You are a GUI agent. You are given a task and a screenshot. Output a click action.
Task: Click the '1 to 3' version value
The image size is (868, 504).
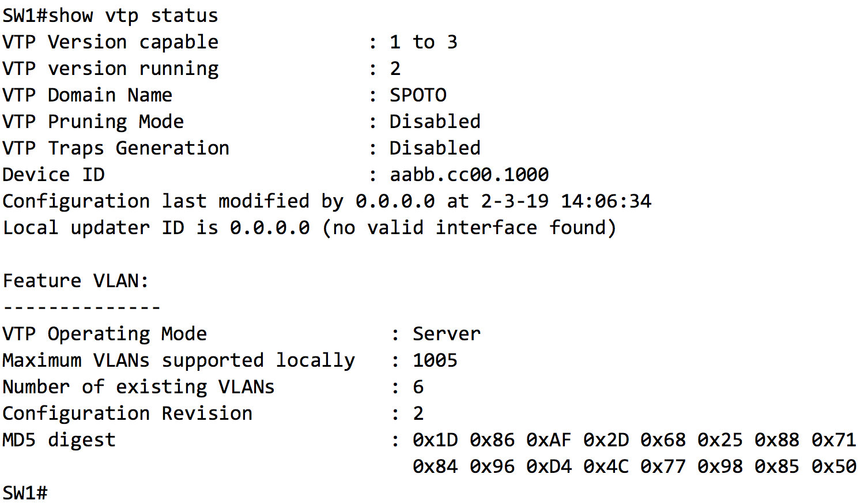tap(423, 42)
